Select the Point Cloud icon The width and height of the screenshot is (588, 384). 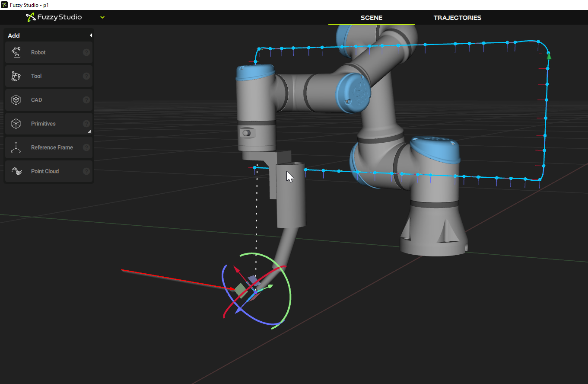point(16,171)
